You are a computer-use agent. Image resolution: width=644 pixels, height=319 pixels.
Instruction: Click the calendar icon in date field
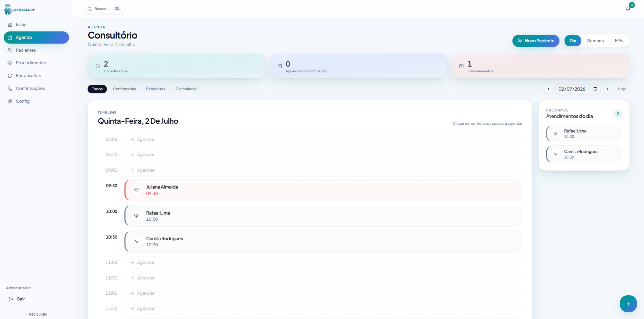(x=595, y=89)
